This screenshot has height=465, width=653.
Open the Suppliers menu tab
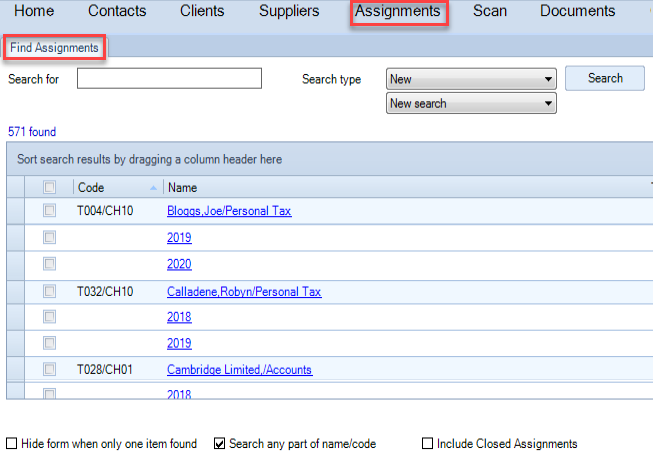pos(289,11)
